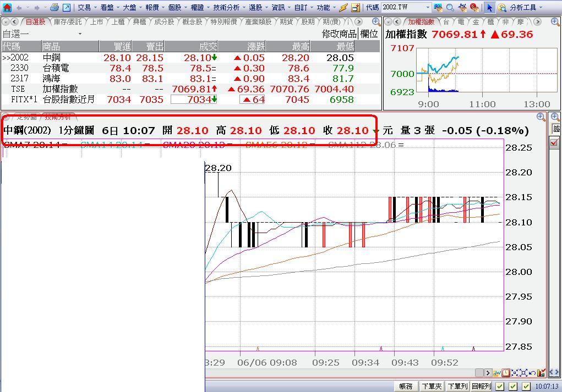Go to the red home icon

tap(7, 7)
